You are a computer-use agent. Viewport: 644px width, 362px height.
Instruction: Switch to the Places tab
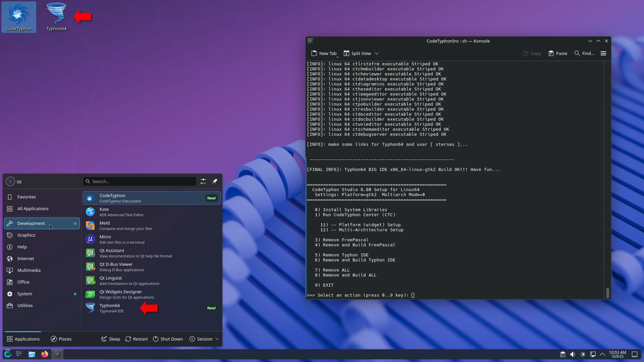61,339
